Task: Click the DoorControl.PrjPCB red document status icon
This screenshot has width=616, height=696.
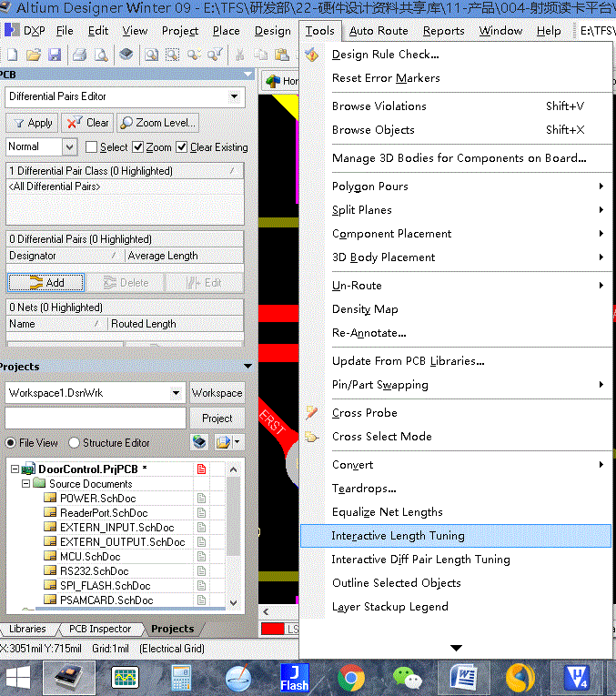Action: pyautogui.click(x=201, y=469)
